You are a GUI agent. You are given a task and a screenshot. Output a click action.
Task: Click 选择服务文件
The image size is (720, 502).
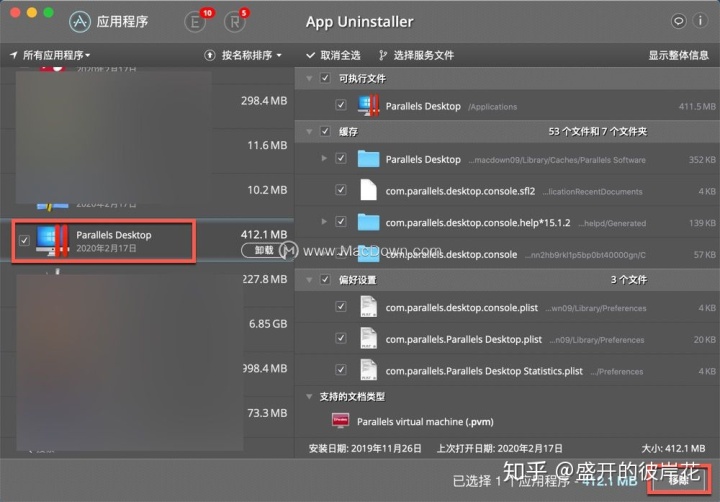tap(423, 56)
